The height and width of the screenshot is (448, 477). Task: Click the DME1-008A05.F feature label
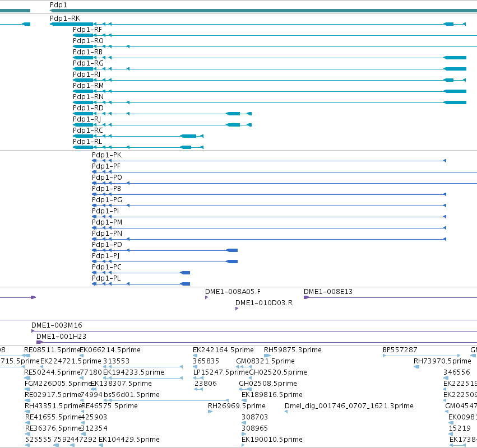click(x=233, y=292)
